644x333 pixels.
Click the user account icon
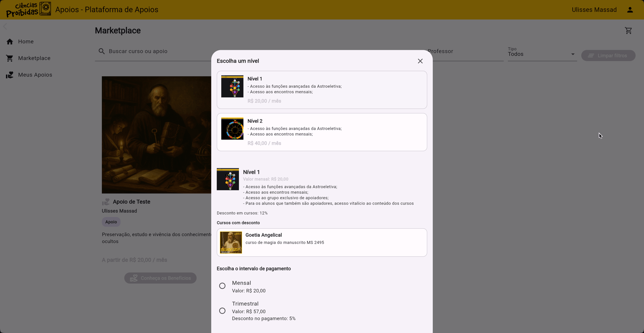630,9
